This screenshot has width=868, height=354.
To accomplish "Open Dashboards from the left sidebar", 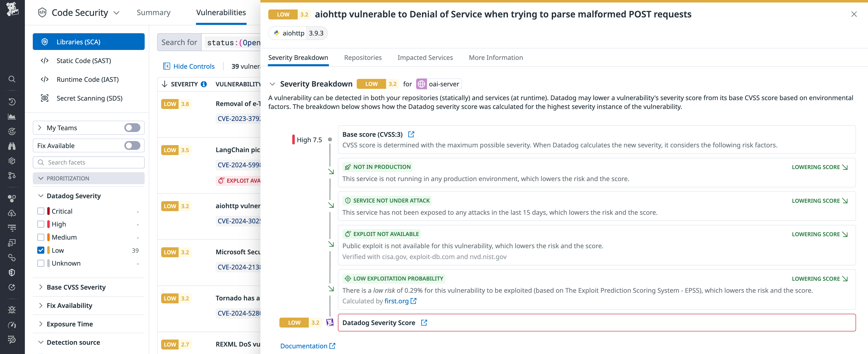I will coord(12,117).
